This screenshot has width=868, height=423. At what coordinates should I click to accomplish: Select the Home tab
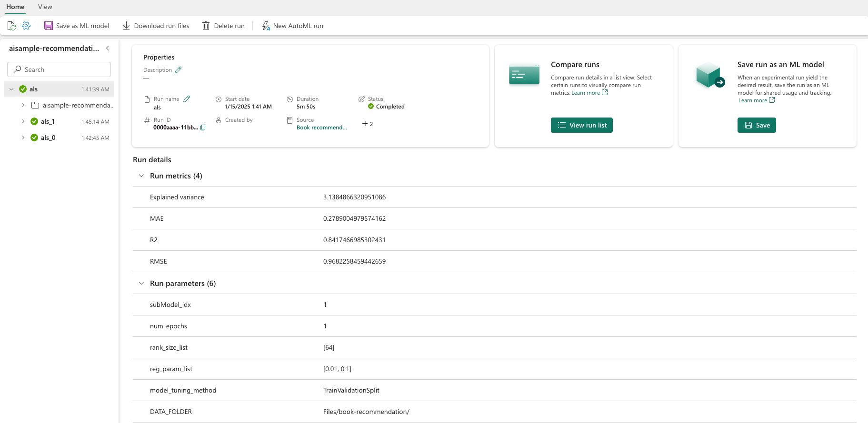pyautogui.click(x=15, y=7)
